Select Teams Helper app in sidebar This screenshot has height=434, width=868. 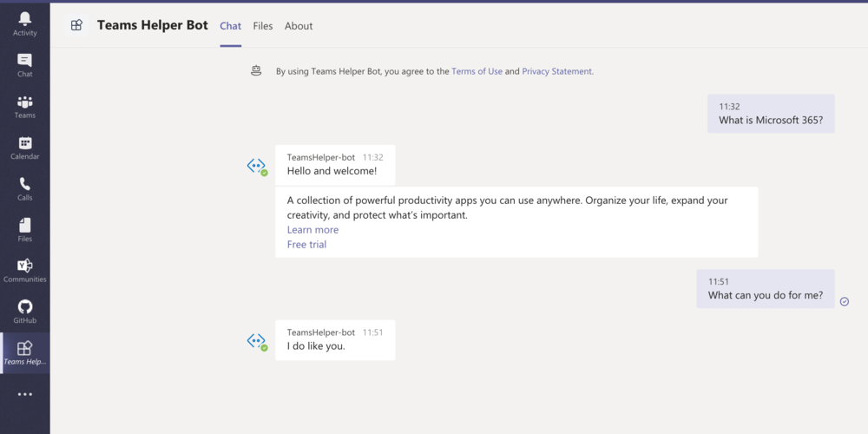[25, 353]
